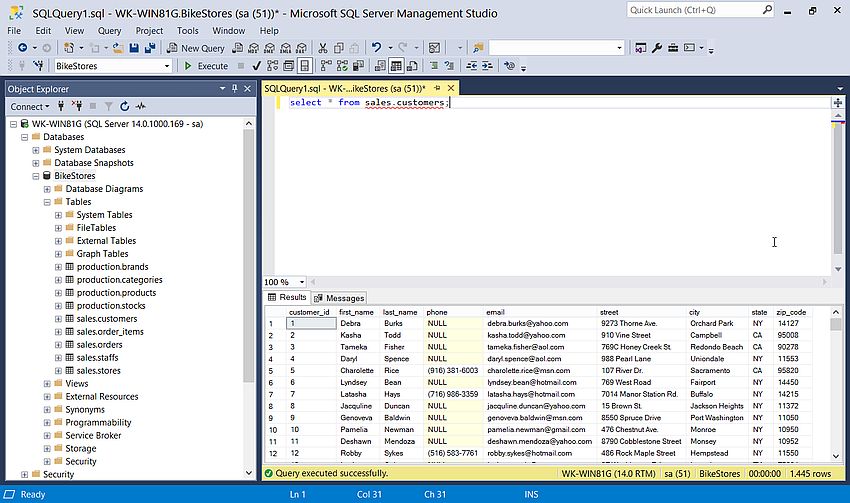Uncomment selected lines icon
This screenshot has height=503, width=850.
pyautogui.click(x=449, y=66)
